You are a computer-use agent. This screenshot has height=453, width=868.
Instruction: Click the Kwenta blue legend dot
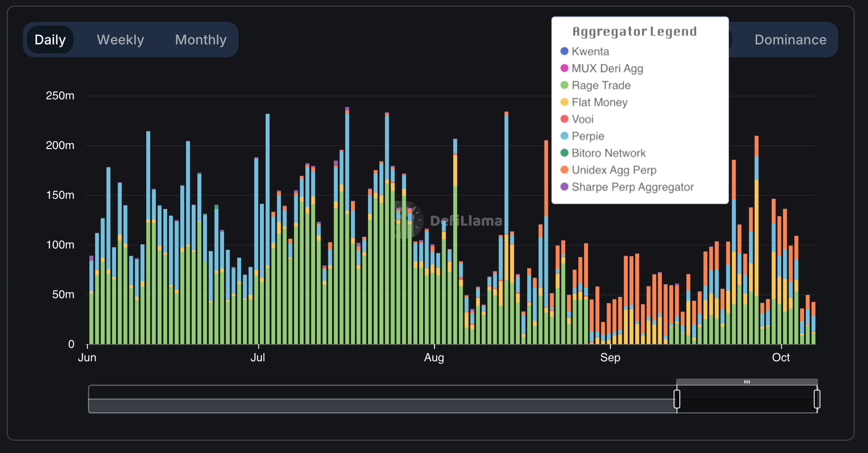[x=564, y=51]
